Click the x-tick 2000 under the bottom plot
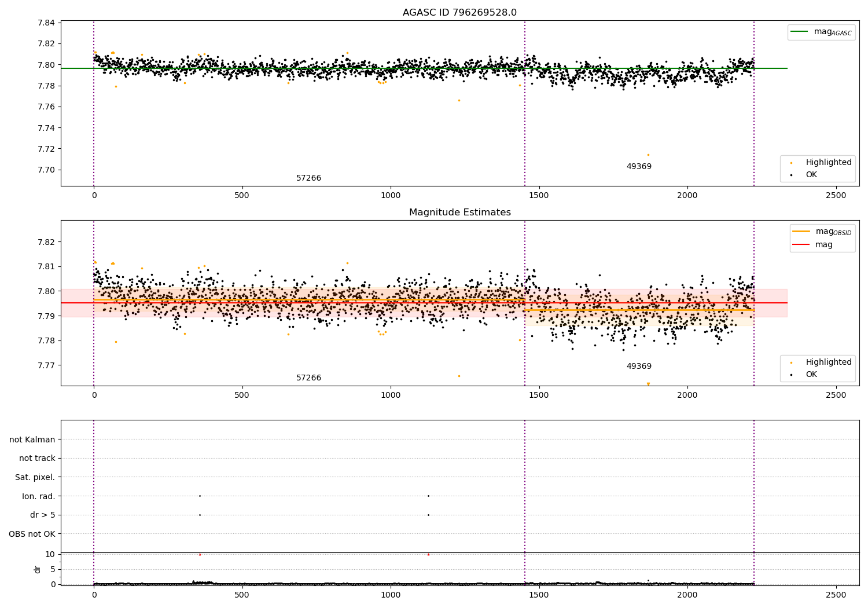The height and width of the screenshot is (608, 868). [687, 595]
